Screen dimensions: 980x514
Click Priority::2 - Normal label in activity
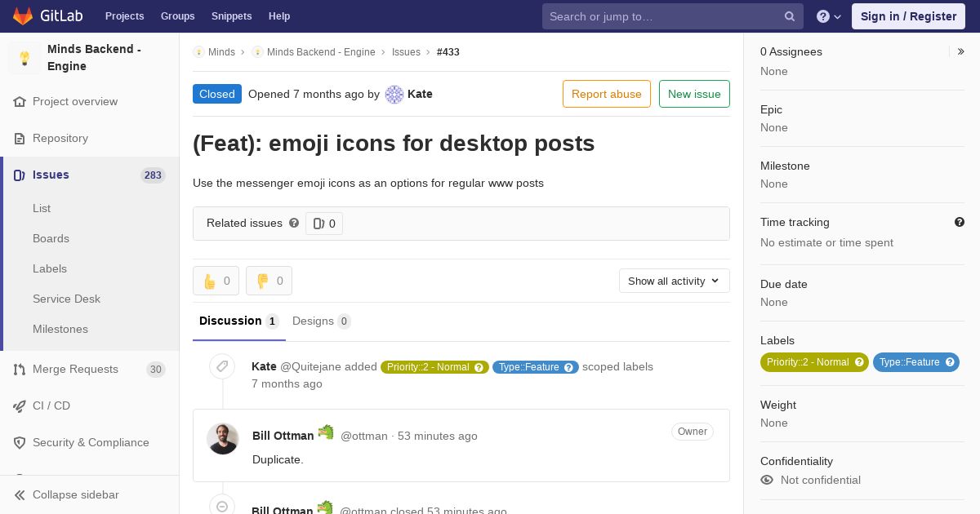(x=427, y=367)
